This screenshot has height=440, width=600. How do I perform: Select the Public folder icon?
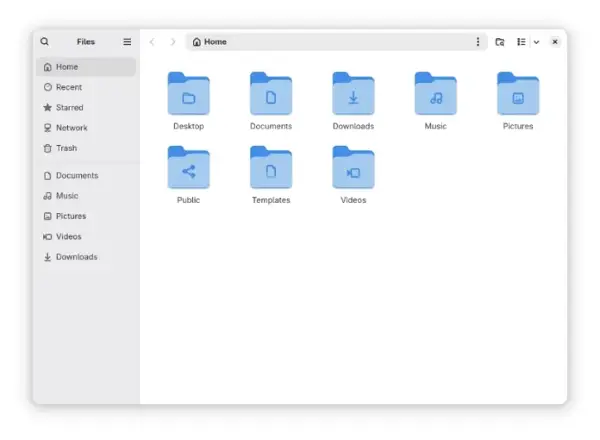pos(188,169)
